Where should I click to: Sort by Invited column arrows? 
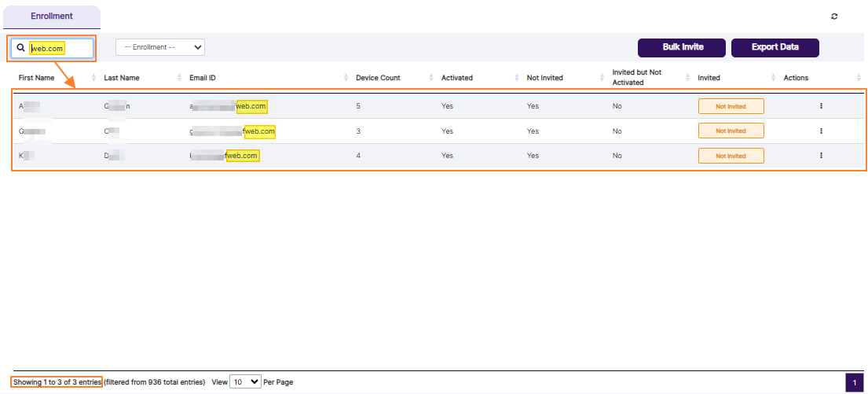(x=774, y=78)
